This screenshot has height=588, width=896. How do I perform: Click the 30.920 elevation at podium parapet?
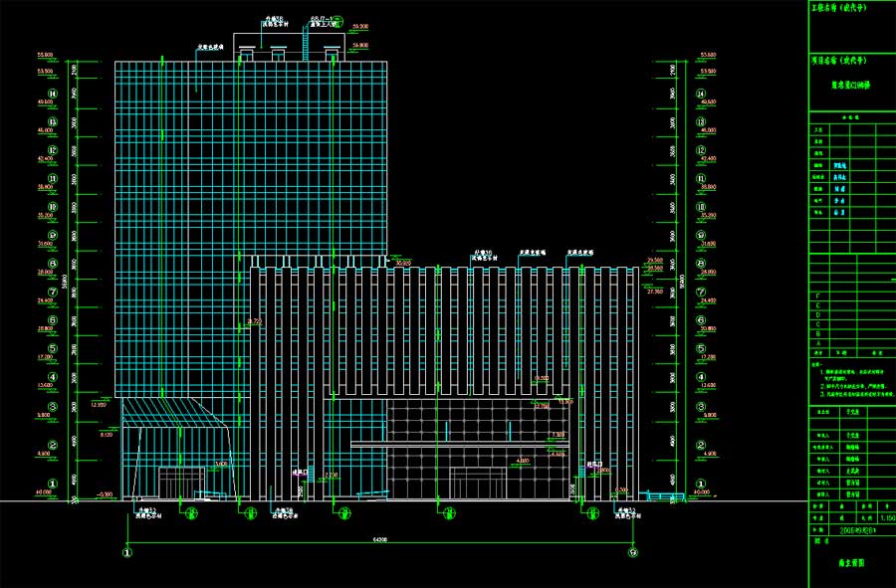403,264
